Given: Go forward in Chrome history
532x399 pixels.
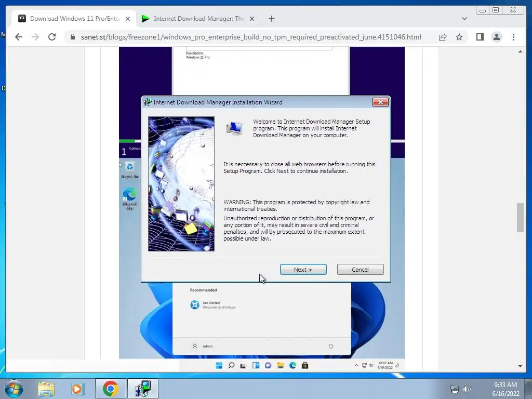Looking at the screenshot, I should [x=35, y=37].
